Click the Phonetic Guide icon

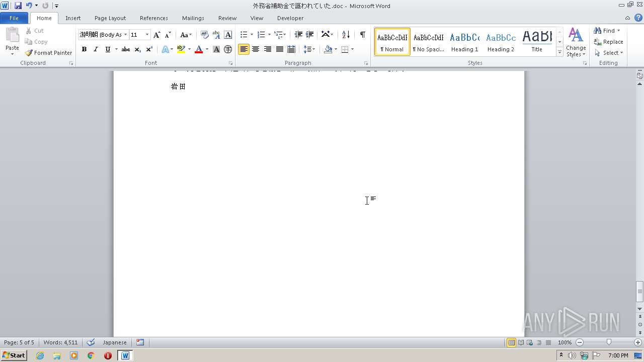(216, 35)
